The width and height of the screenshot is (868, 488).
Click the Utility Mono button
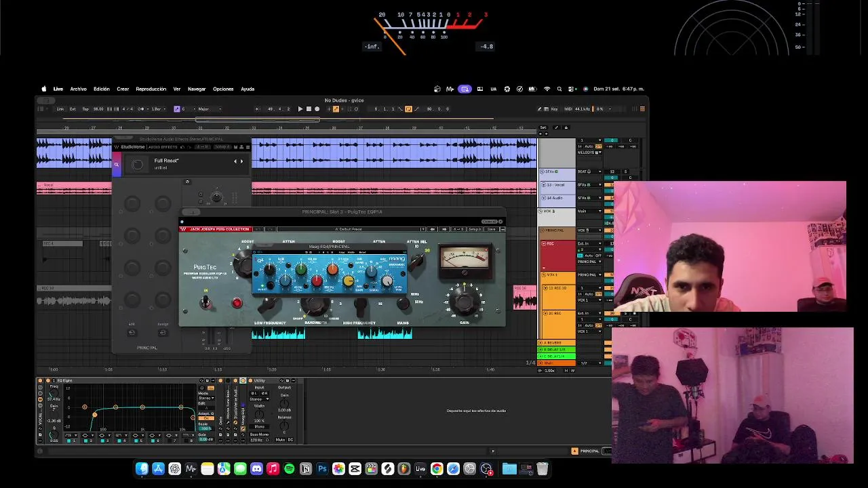coord(259,427)
